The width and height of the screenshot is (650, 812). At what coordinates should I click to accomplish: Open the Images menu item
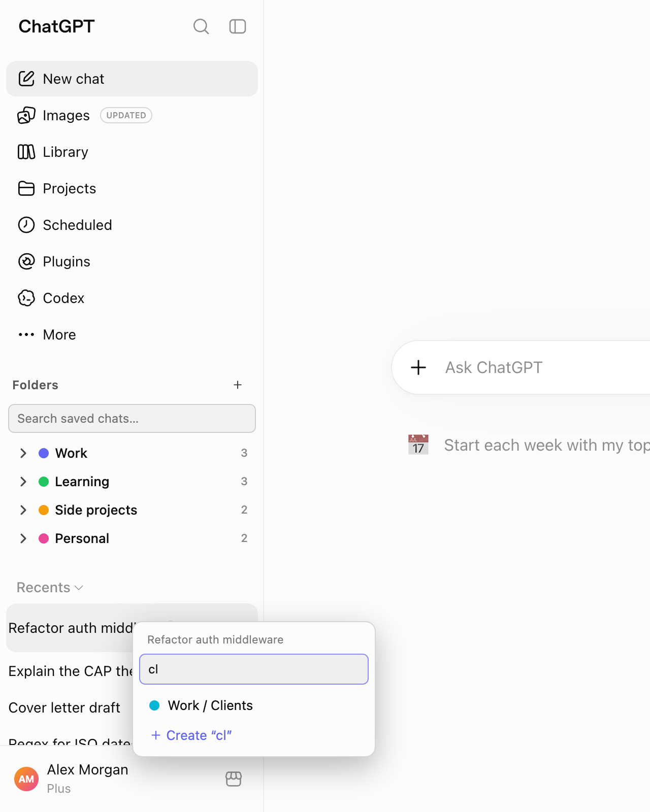(132, 115)
